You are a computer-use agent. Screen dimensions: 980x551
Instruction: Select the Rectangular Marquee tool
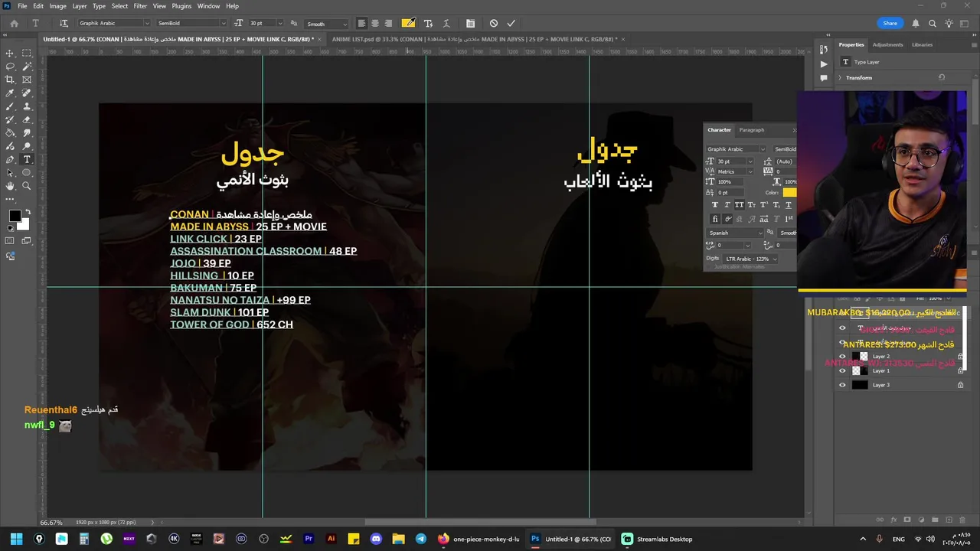tap(27, 53)
